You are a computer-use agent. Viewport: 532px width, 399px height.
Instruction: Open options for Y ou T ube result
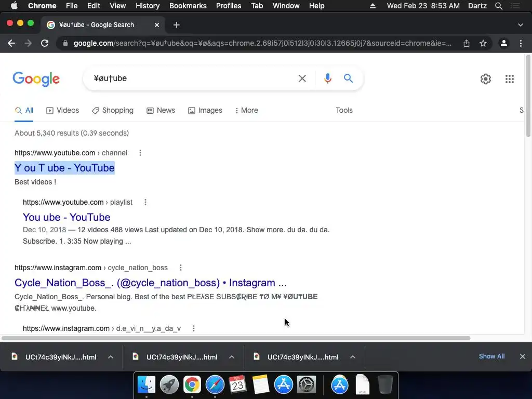(x=140, y=153)
